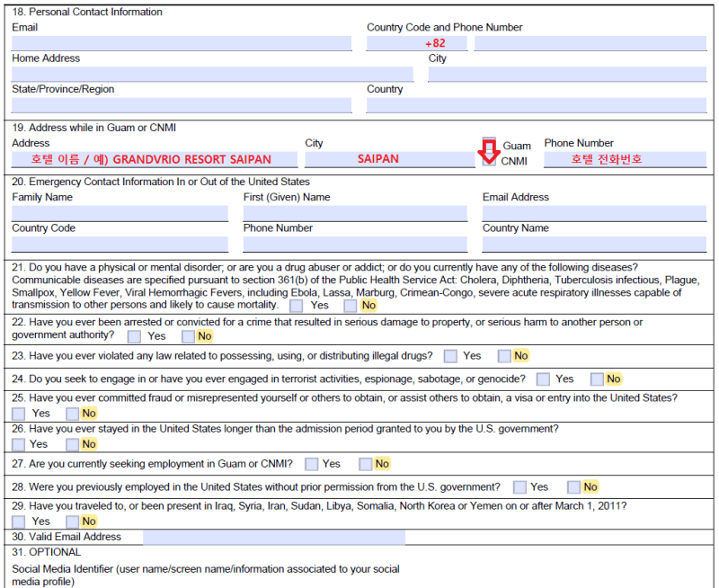This screenshot has height=588, width=719.
Task: Check No for question 24 about terrorist activities
Action: [597, 379]
